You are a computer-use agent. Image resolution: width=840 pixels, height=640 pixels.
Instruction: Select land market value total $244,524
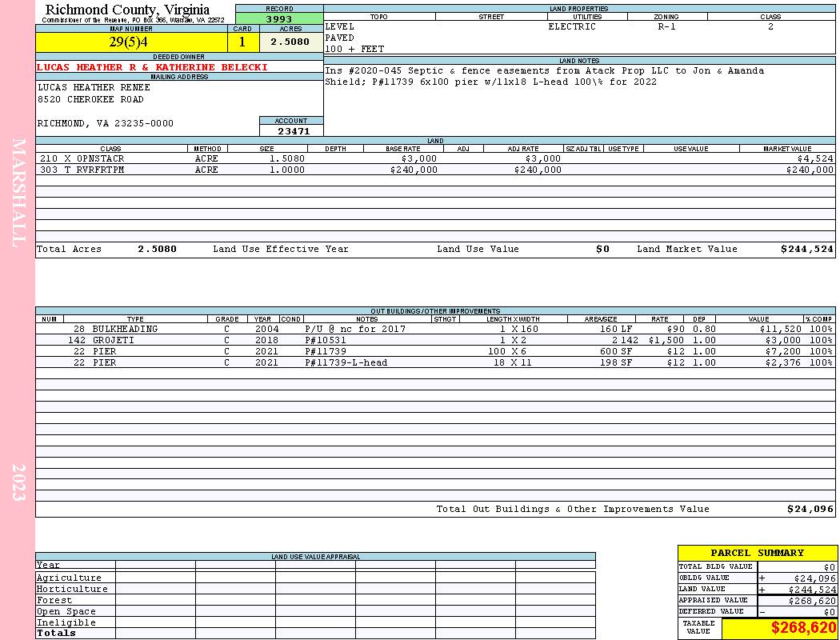pyautogui.click(x=806, y=249)
